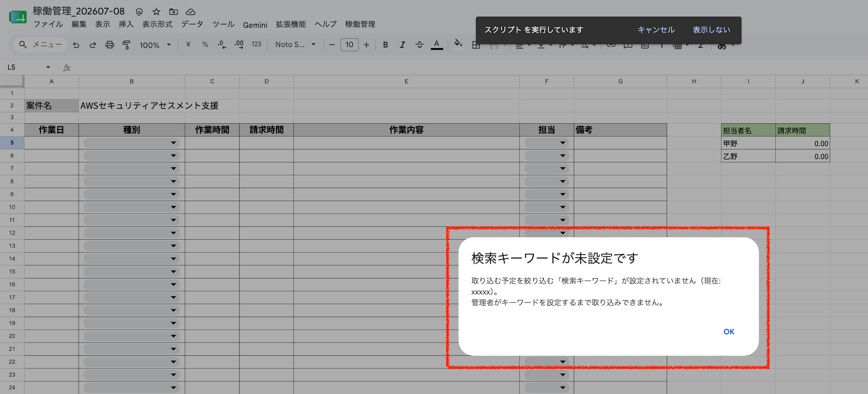Click the menu search magnifier
This screenshot has height=394, width=868.
tap(23, 44)
